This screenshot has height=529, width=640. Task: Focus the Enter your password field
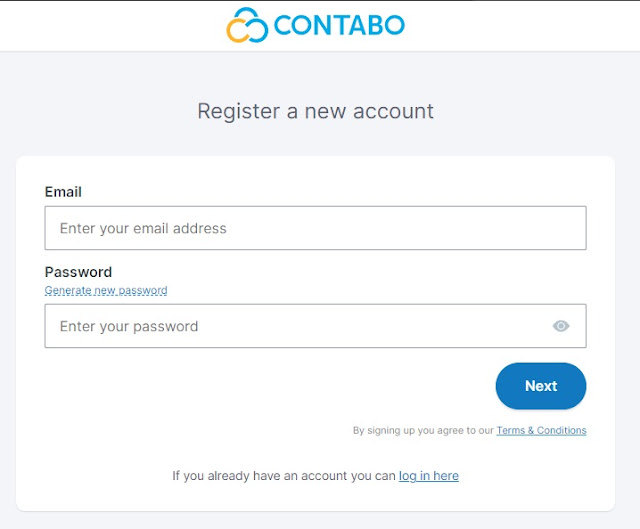coord(295,326)
